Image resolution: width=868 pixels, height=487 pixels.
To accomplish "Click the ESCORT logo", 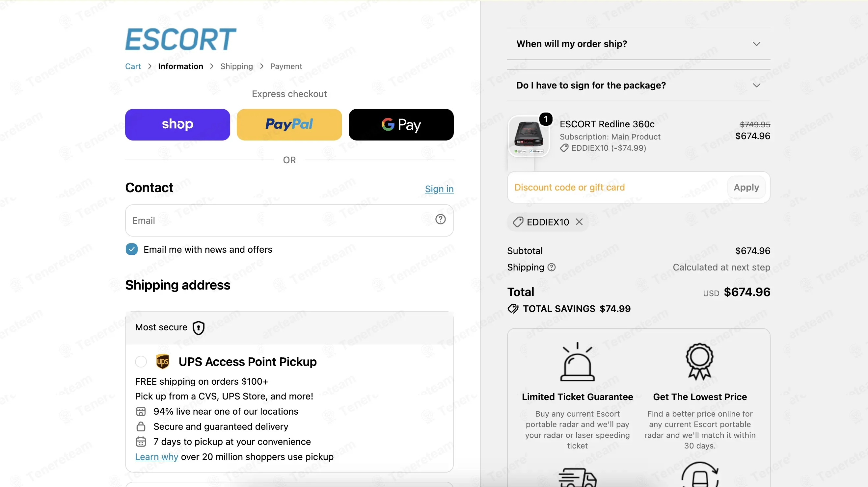I will (181, 39).
